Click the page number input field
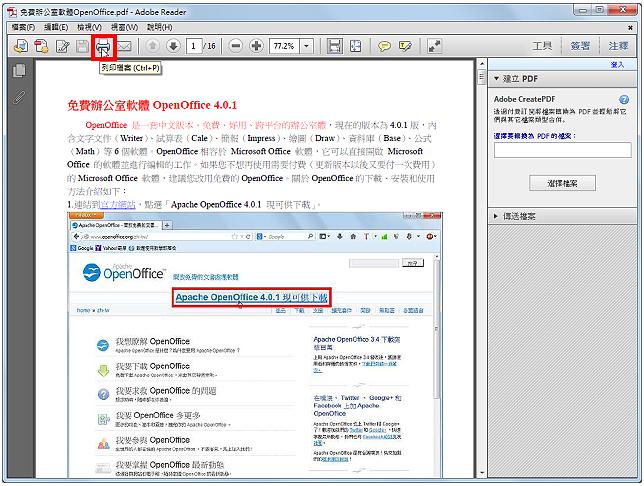The width and height of the screenshot is (644, 486). (x=194, y=46)
